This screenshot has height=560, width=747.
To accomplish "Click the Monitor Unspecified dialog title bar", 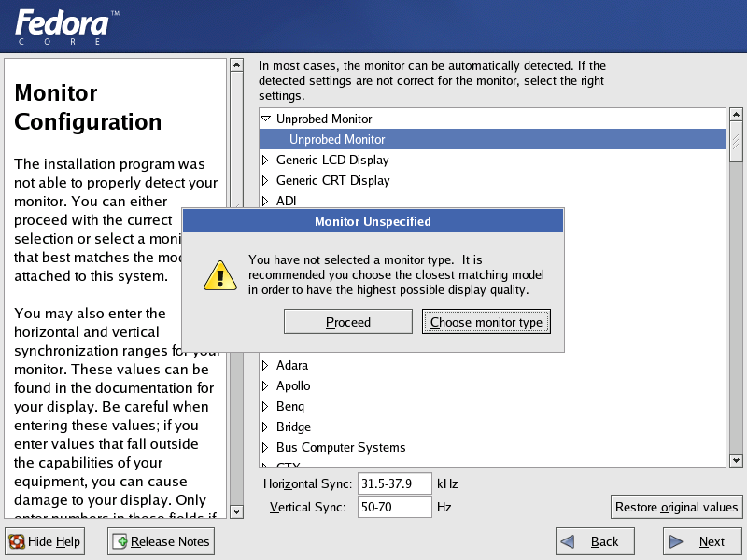I will [x=373, y=221].
